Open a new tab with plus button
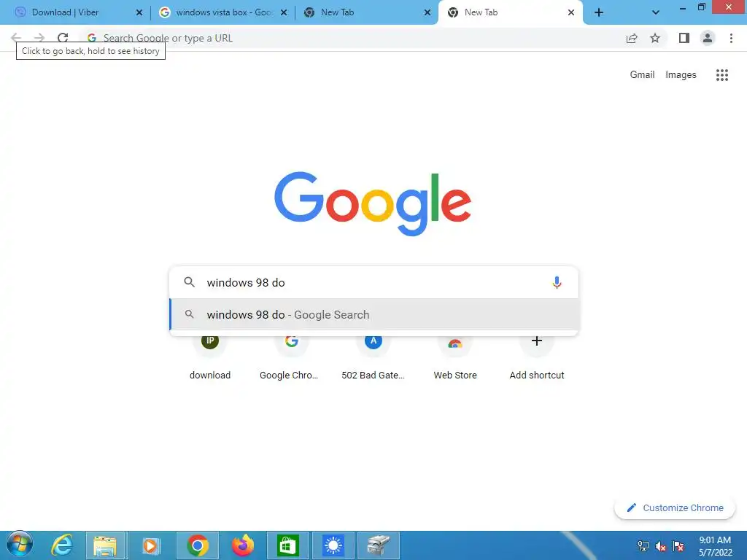The width and height of the screenshot is (747, 560). 599,13
